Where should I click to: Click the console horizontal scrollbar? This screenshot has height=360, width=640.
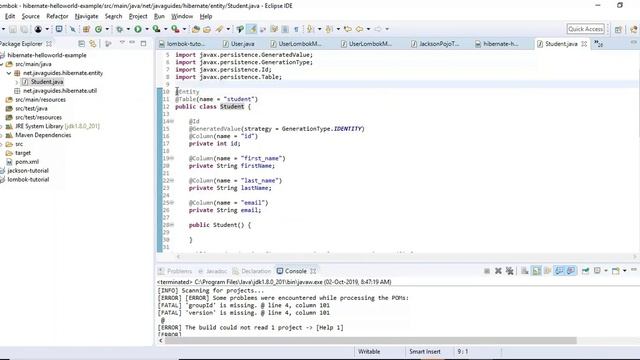point(370,340)
